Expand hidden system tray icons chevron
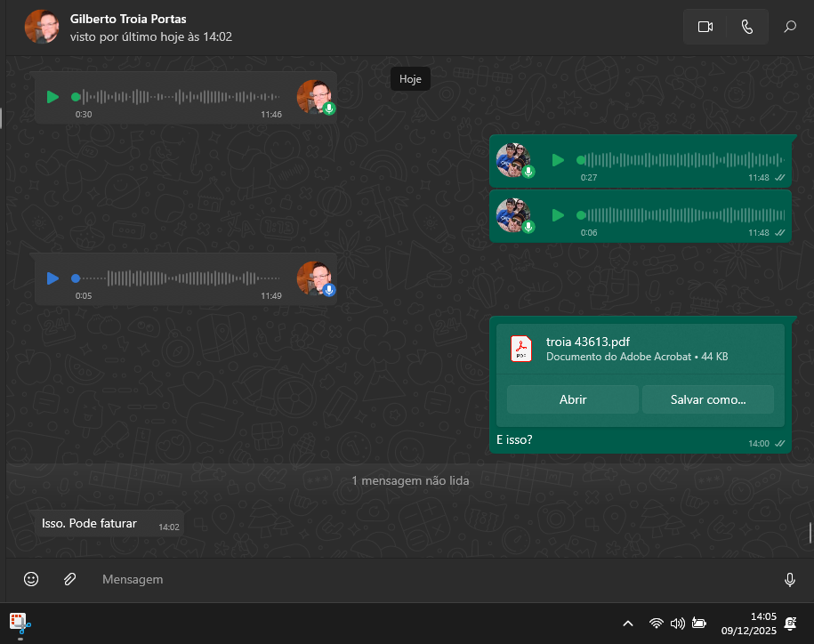This screenshot has width=814, height=644. 627,624
